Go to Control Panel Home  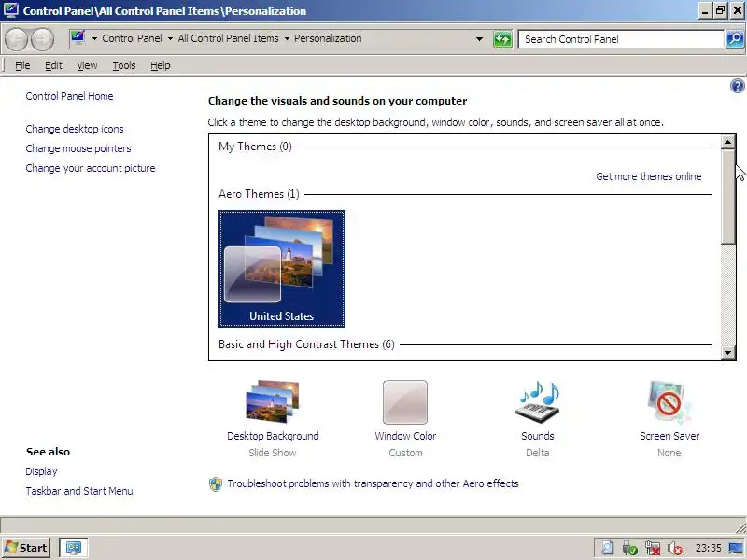pos(69,96)
